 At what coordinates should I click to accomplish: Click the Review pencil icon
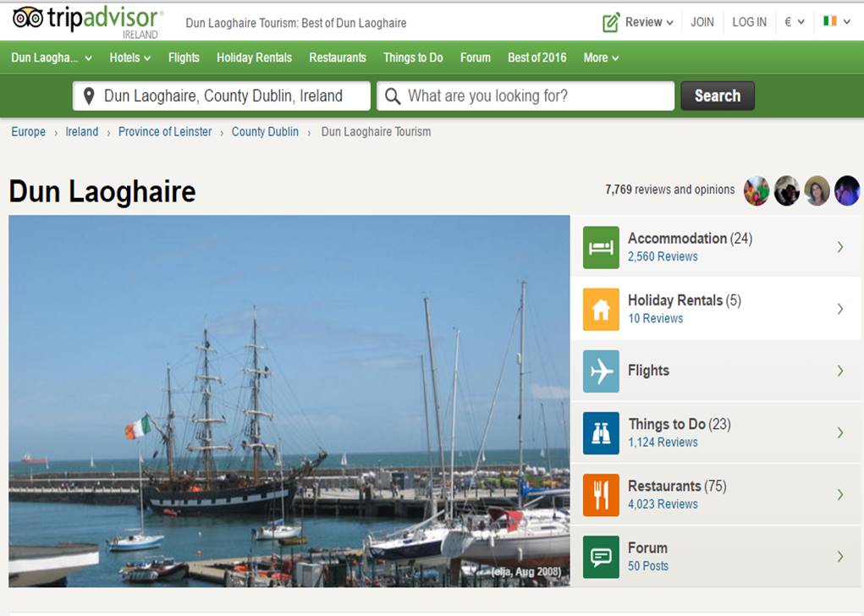point(611,22)
